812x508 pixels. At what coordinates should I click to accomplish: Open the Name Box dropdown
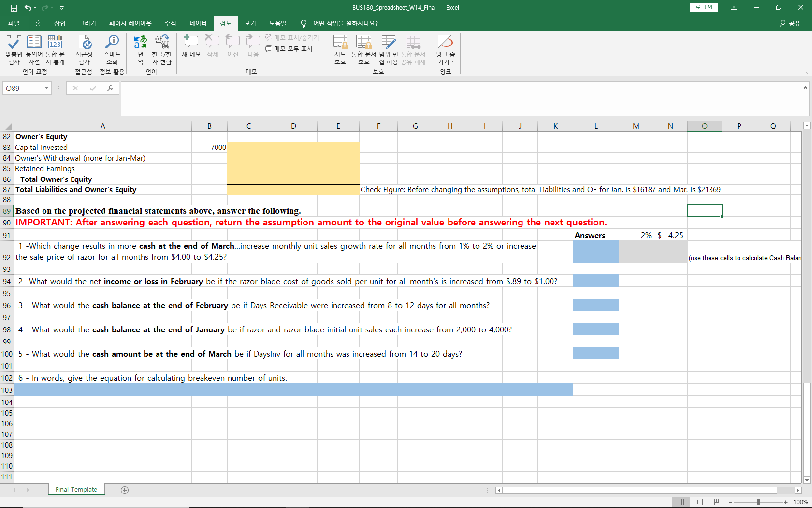point(46,88)
